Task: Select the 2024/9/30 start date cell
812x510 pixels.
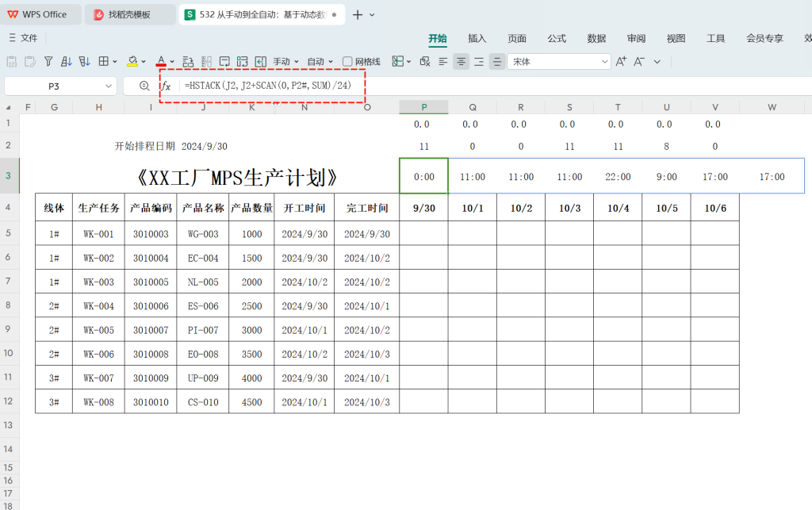Action: (204, 147)
